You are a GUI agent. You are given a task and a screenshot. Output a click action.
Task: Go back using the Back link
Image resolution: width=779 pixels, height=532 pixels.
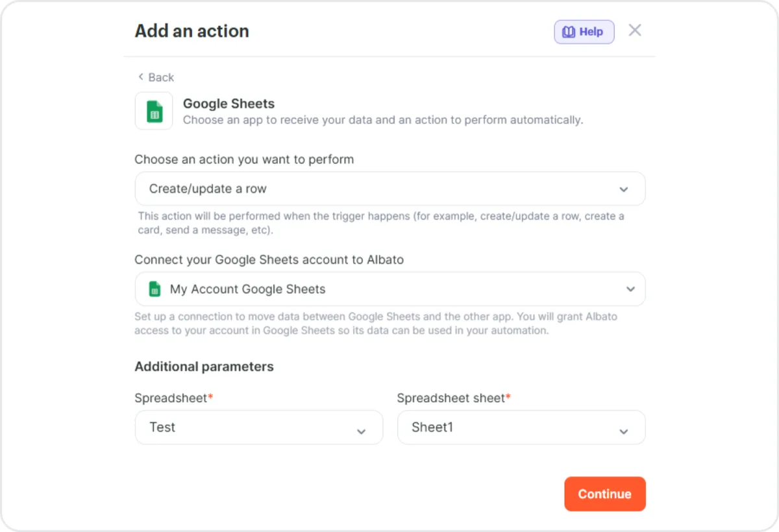[156, 77]
